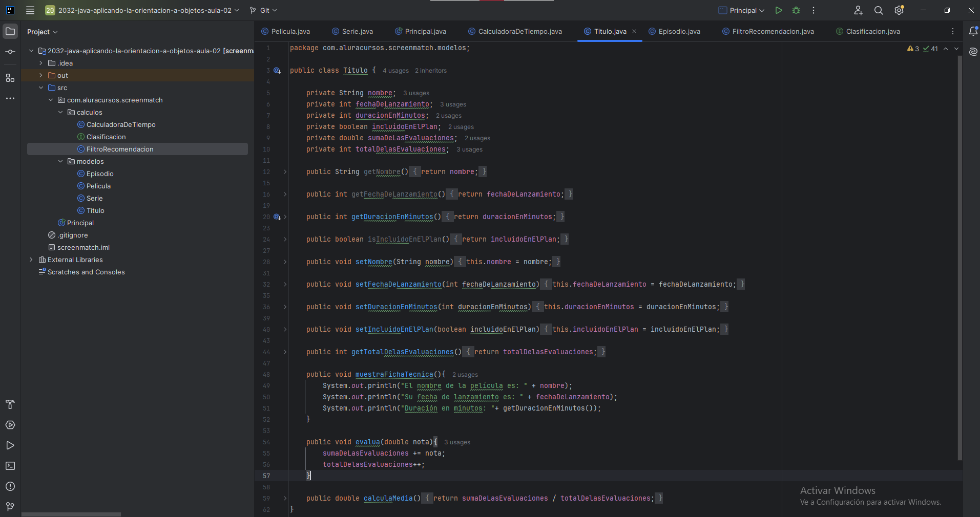
Task: Open the Principal run configuration dropdown
Action: tap(741, 10)
